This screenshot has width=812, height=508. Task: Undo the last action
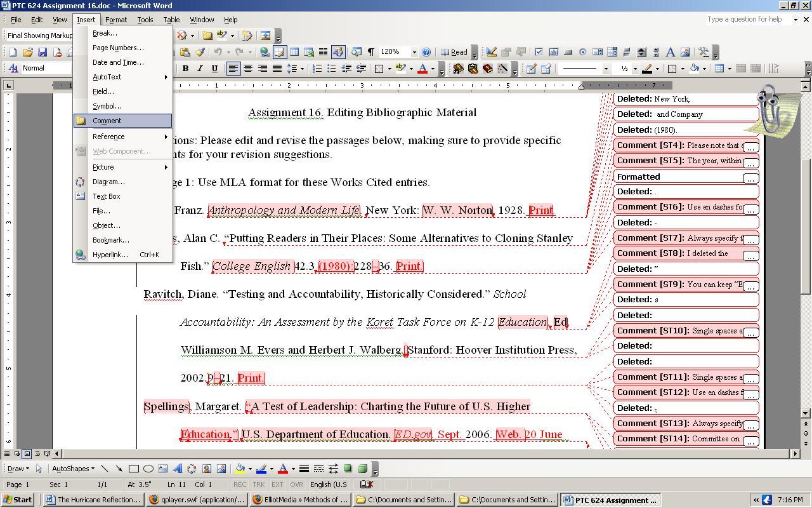coord(218,52)
